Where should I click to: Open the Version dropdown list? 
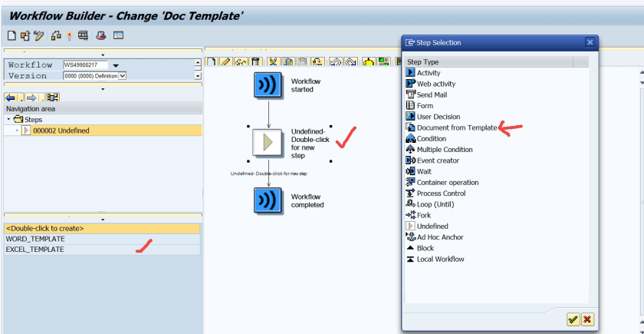coord(123,76)
